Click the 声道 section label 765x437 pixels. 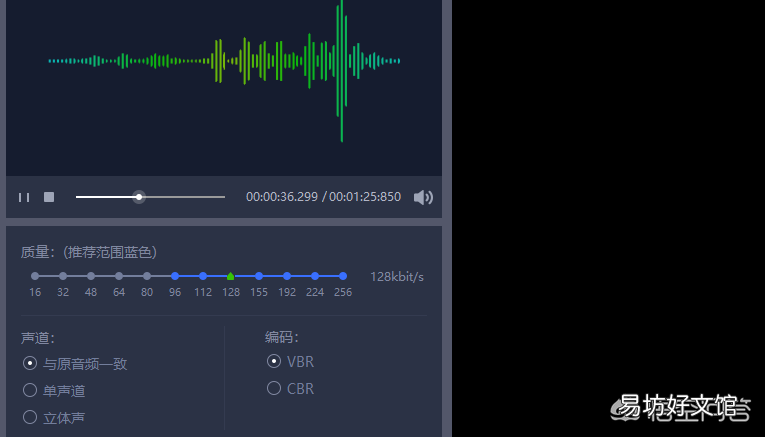(38, 338)
